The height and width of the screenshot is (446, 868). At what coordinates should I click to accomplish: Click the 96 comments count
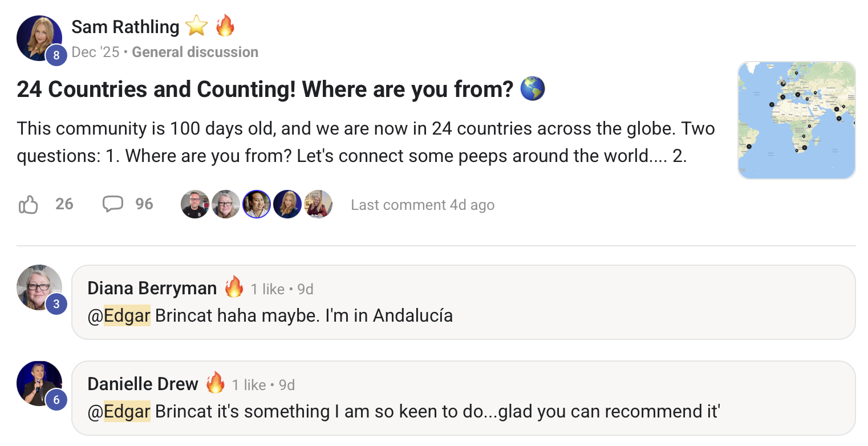[x=144, y=204]
